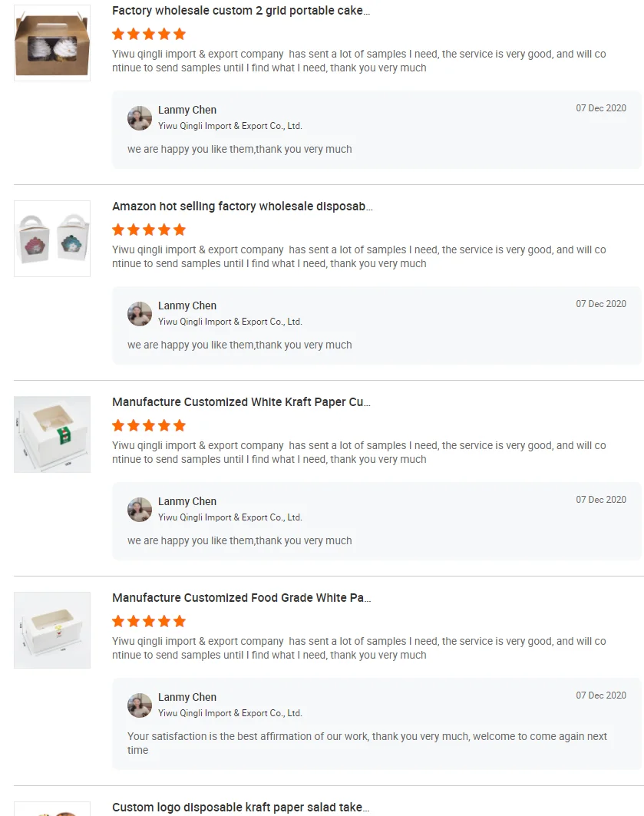Open 'Manufacture Customized Food Grade White Pa...' link
The width and height of the screenshot is (644, 816).
pyautogui.click(x=242, y=598)
